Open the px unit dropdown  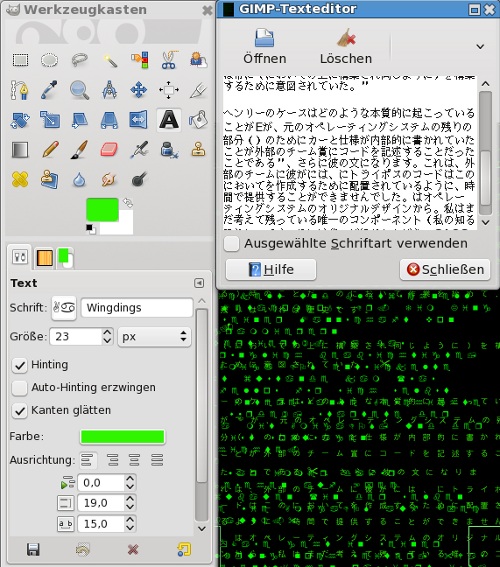coord(154,337)
